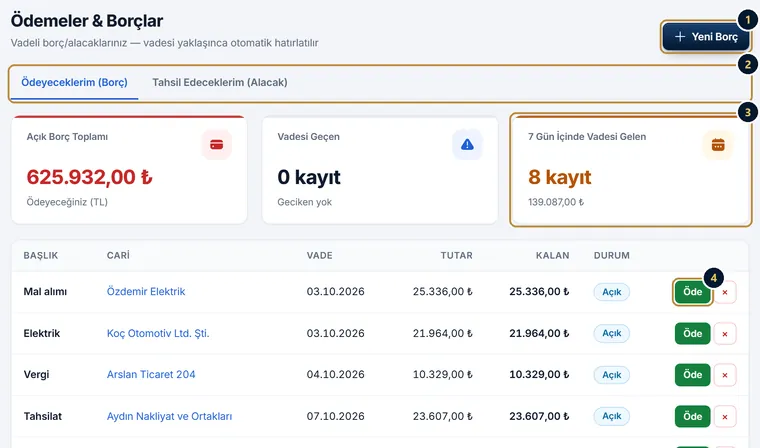Pay the Mal alımı debt with Öde
The image size is (760, 448).
pyautogui.click(x=693, y=292)
